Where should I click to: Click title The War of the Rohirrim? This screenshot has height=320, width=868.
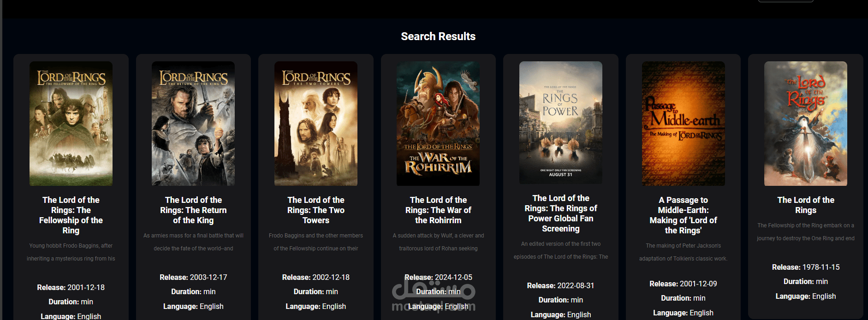click(438, 210)
